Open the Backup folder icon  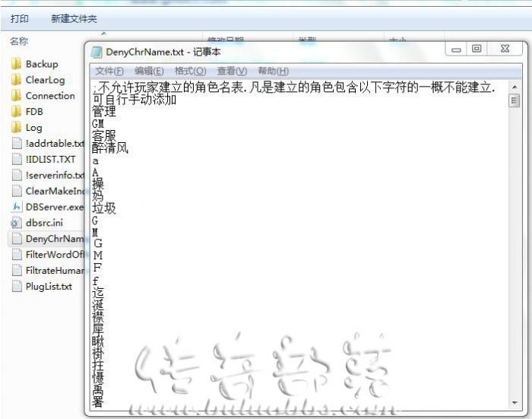[x=16, y=64]
